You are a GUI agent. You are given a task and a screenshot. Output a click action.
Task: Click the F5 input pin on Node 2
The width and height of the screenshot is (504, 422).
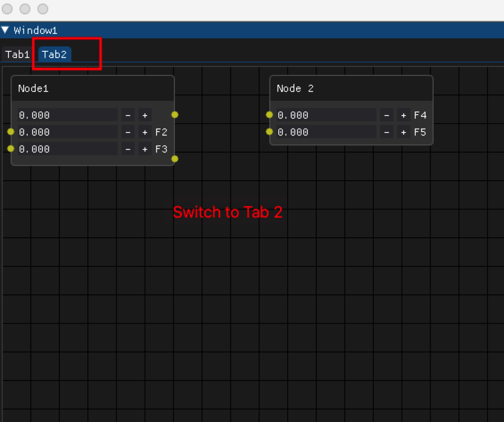click(269, 132)
